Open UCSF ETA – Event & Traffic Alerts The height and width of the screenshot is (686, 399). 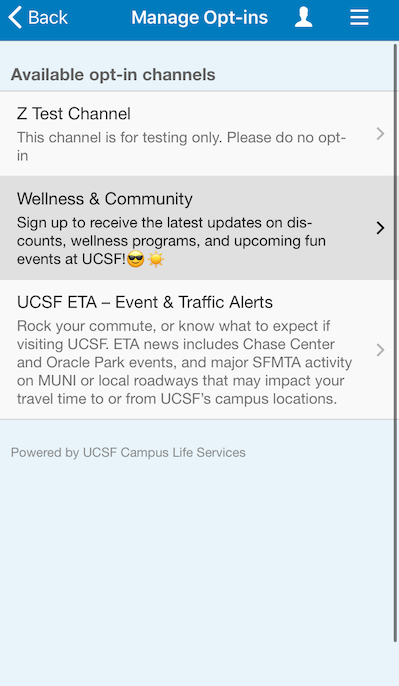(x=145, y=302)
